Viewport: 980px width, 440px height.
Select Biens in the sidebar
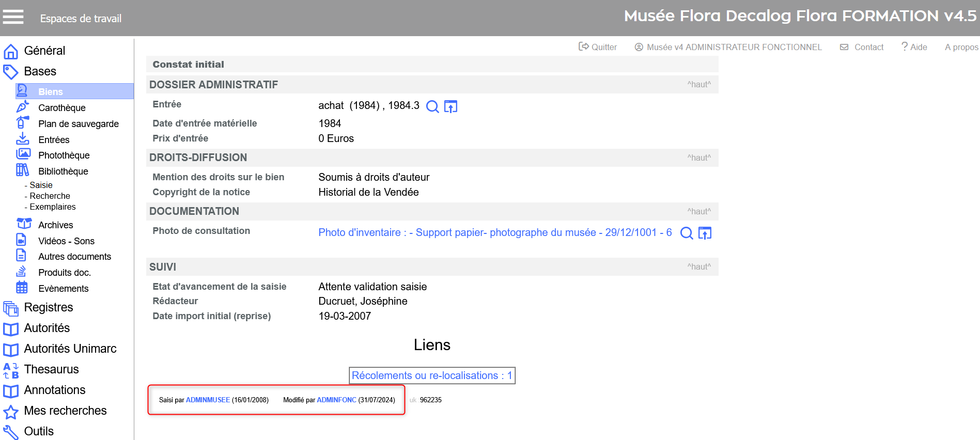pos(51,91)
